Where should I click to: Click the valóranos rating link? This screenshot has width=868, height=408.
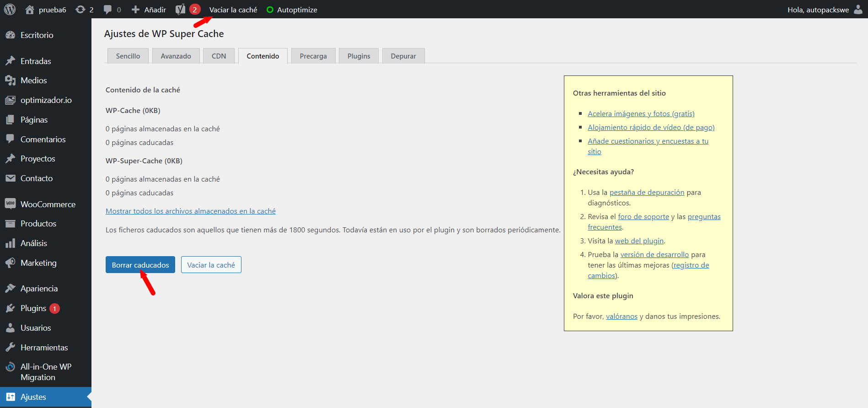[622, 316]
